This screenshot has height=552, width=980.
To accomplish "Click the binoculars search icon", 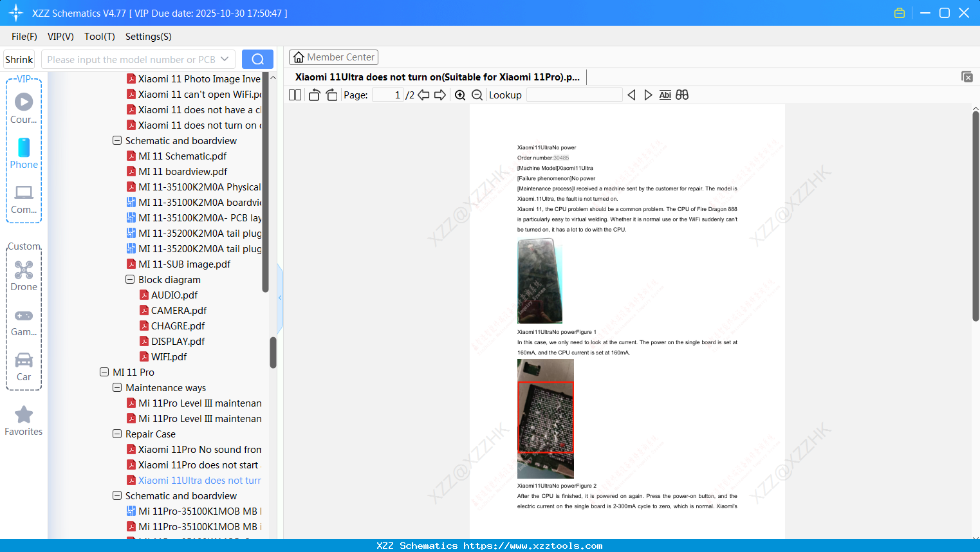I will (682, 95).
